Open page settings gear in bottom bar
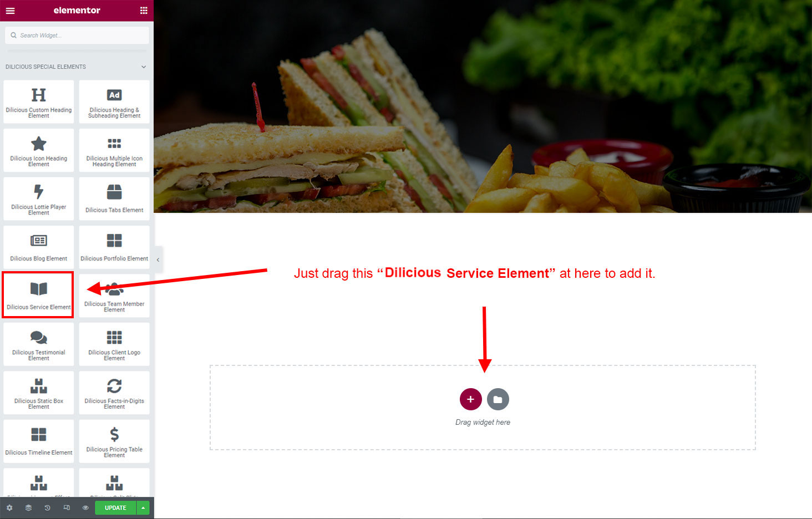Viewport: 812px width, 519px height. [9, 508]
